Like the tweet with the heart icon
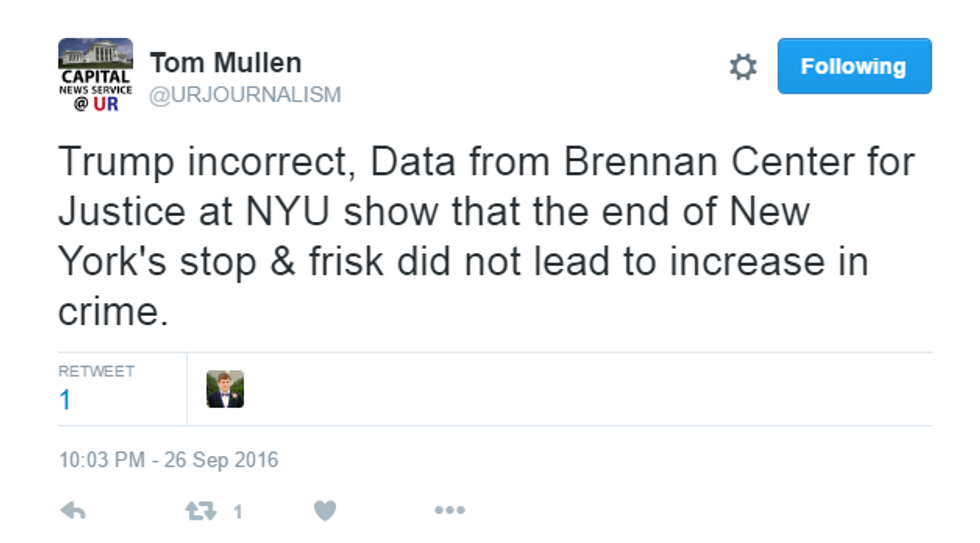The height and width of the screenshot is (543, 980). pyautogui.click(x=325, y=511)
